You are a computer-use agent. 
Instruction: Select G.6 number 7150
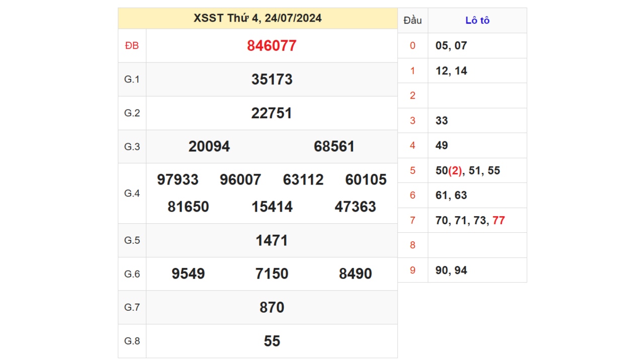(272, 274)
